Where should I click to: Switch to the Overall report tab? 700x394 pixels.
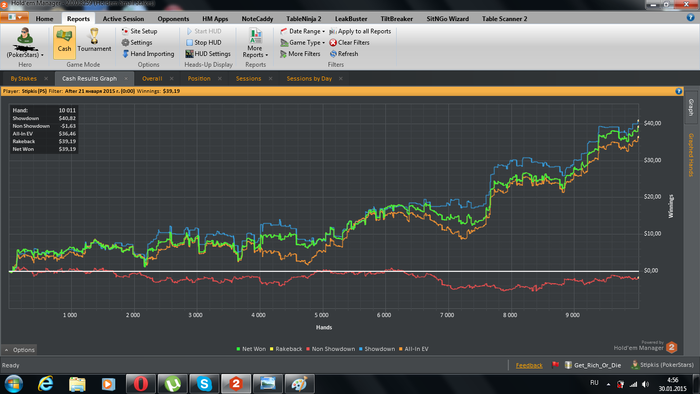[152, 79]
